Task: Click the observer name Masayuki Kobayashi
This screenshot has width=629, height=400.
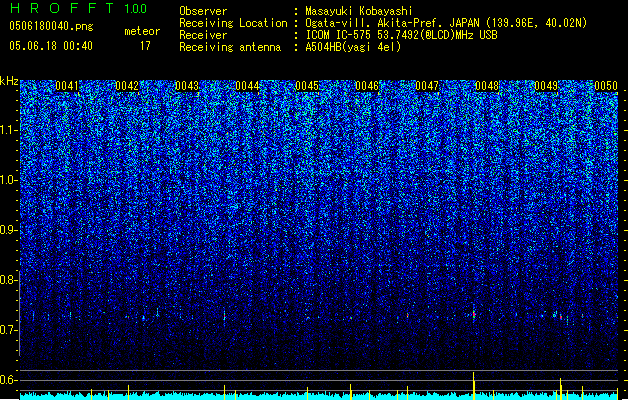Action: click(359, 11)
